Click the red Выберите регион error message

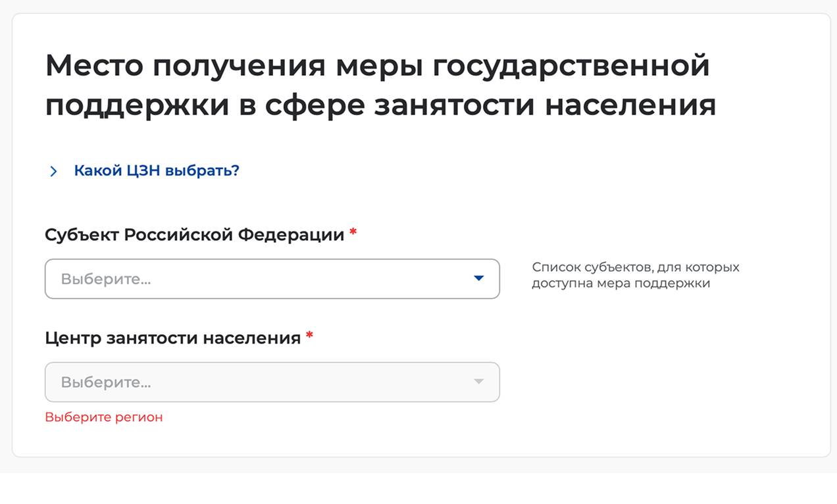(103, 417)
